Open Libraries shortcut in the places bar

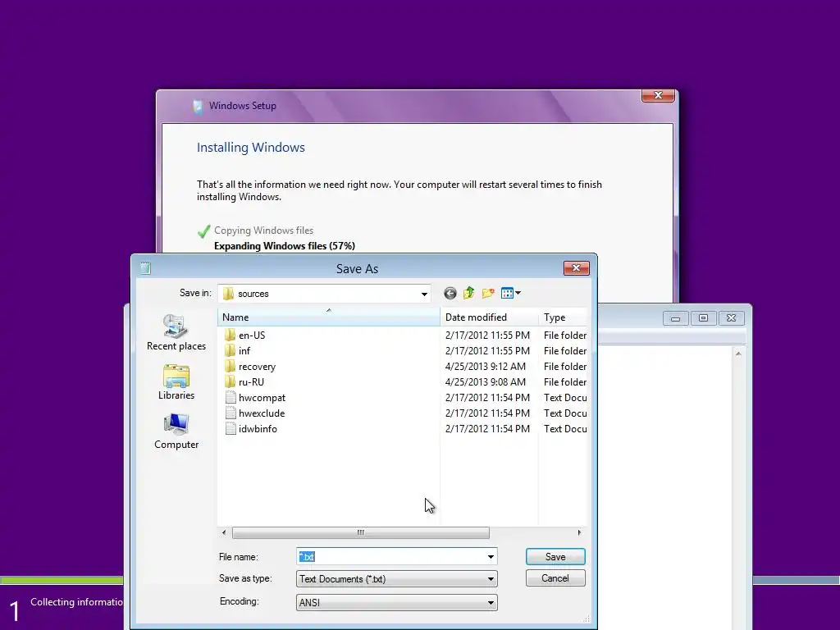(x=176, y=382)
